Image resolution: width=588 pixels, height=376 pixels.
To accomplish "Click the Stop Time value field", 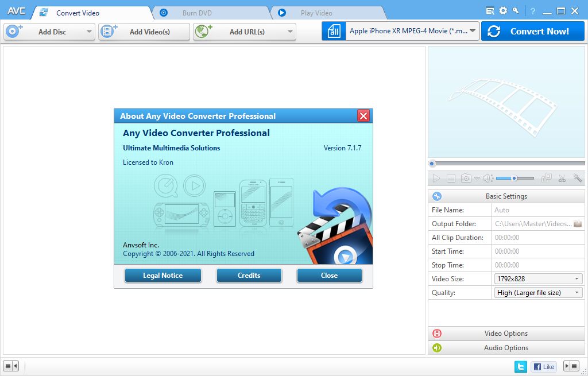I will (x=538, y=265).
